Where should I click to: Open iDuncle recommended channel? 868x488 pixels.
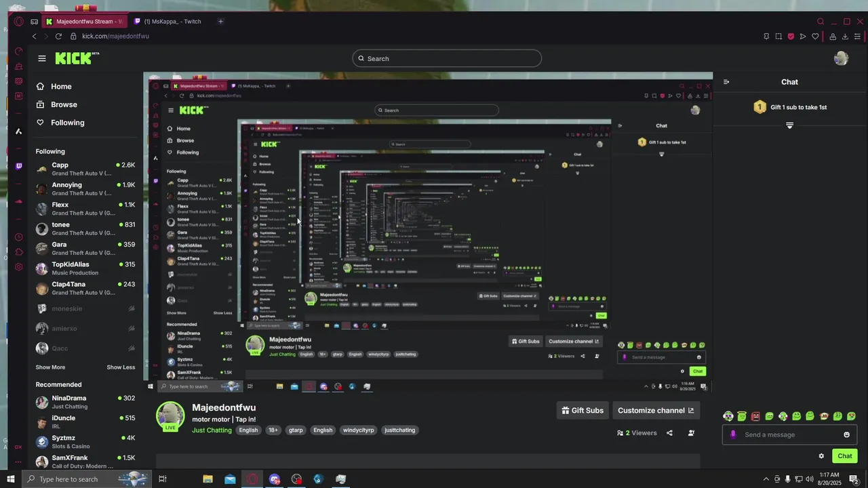[x=85, y=422]
